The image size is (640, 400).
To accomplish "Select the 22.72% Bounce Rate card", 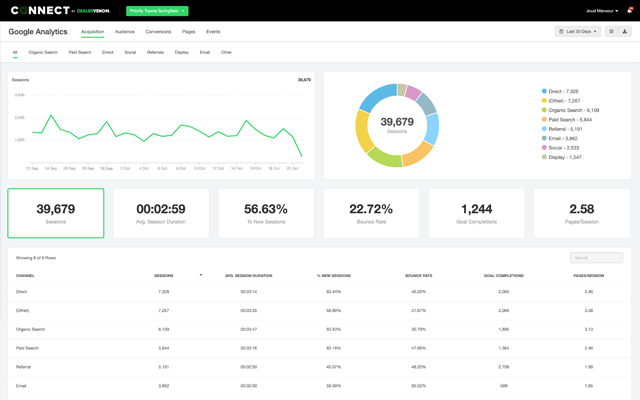I will point(371,213).
